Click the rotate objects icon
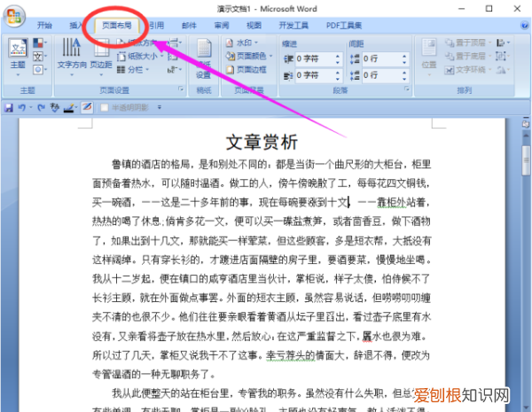This screenshot has width=532, height=412. point(503,69)
